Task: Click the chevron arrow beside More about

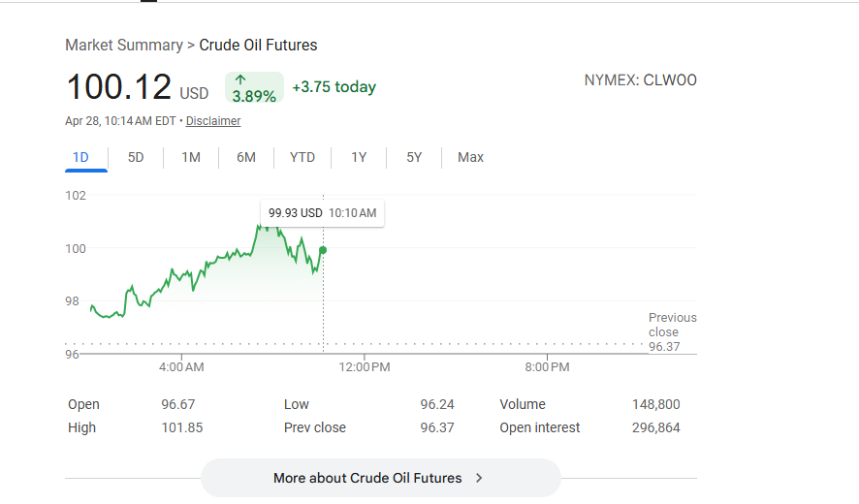Action: tap(479, 478)
